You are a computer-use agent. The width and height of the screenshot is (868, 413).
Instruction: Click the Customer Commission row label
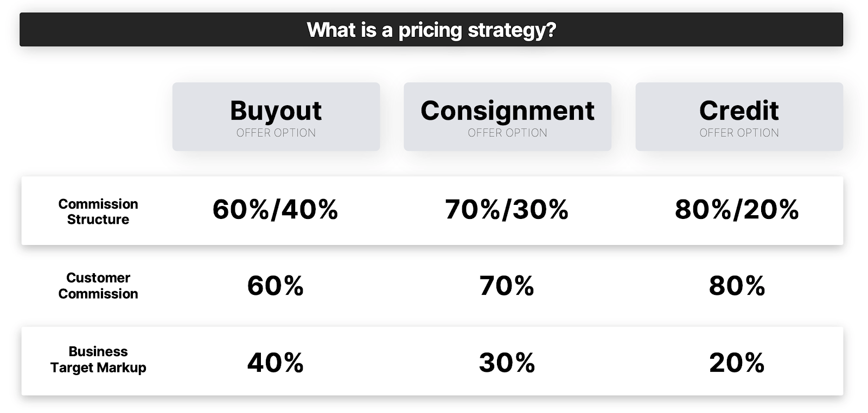click(98, 286)
